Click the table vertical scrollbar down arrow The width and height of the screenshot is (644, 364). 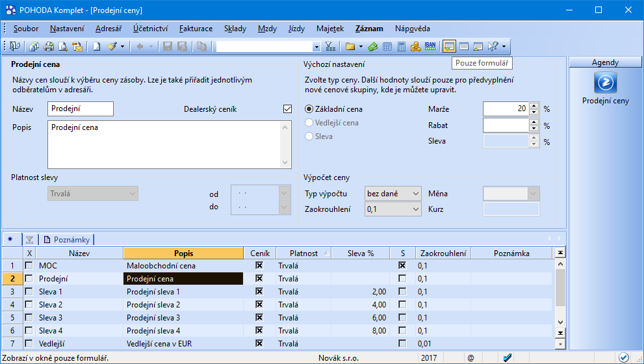click(x=560, y=322)
